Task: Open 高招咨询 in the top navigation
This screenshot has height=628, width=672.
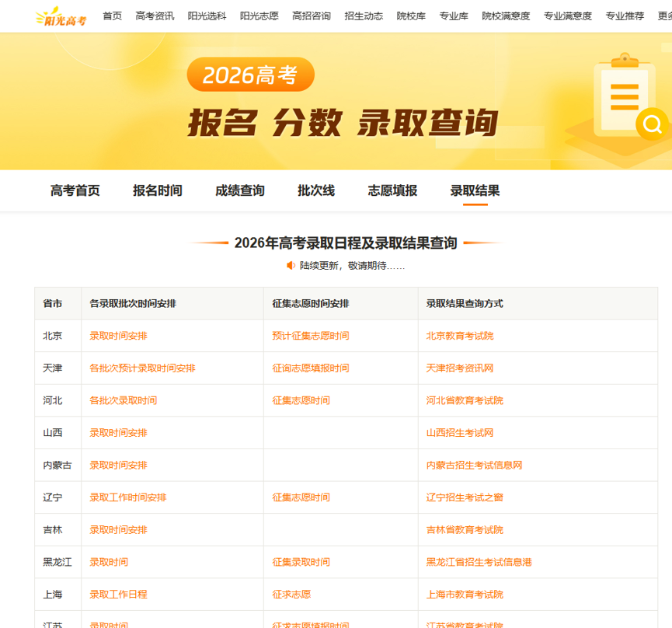Action: pos(312,16)
